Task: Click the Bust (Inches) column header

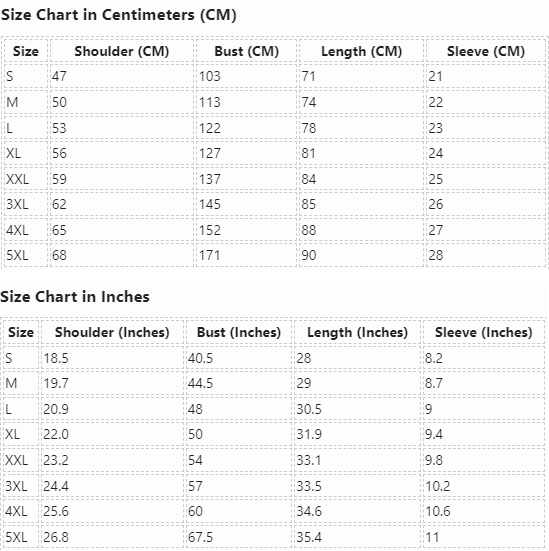Action: tap(239, 332)
